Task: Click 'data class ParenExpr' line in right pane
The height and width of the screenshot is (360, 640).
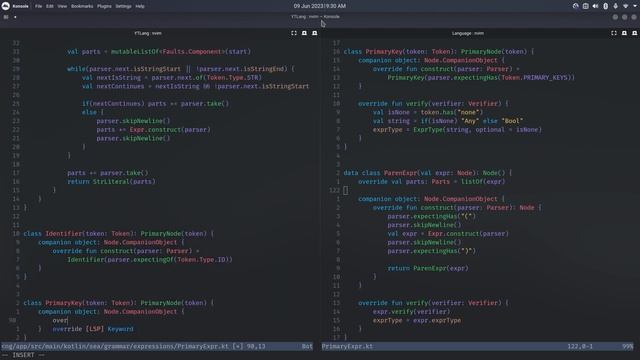Action: pyautogui.click(x=427, y=173)
